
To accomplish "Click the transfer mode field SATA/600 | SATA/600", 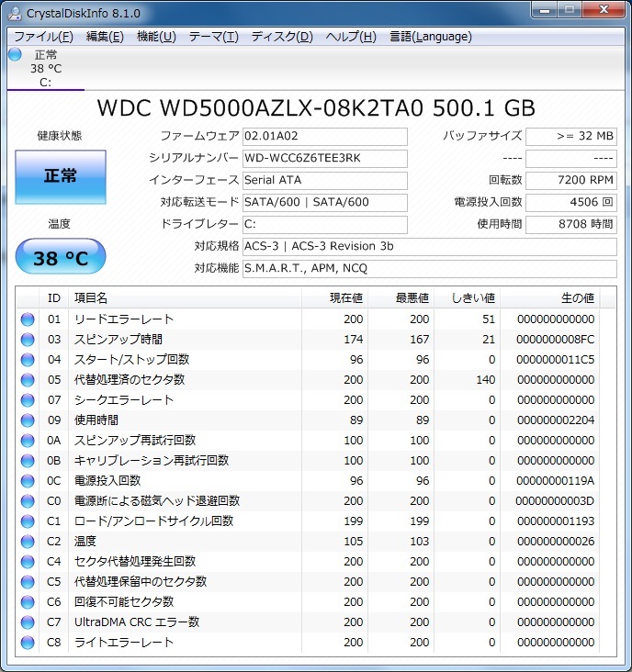I will tap(325, 202).
